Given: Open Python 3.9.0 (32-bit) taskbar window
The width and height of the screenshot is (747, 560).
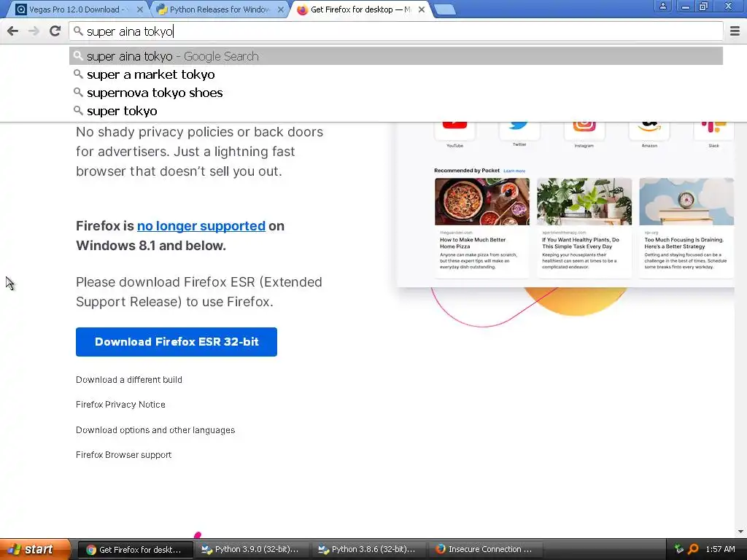Looking at the screenshot, I should coord(252,550).
